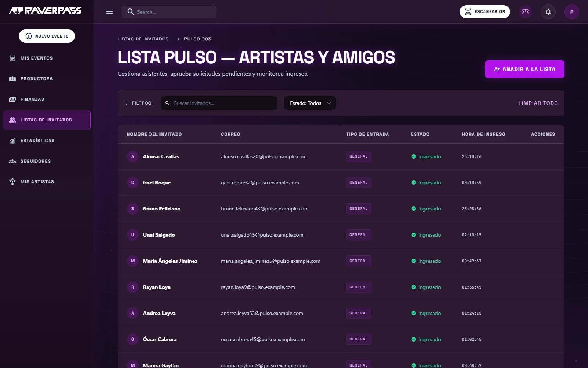Open the ticket icon in top bar

(526, 12)
